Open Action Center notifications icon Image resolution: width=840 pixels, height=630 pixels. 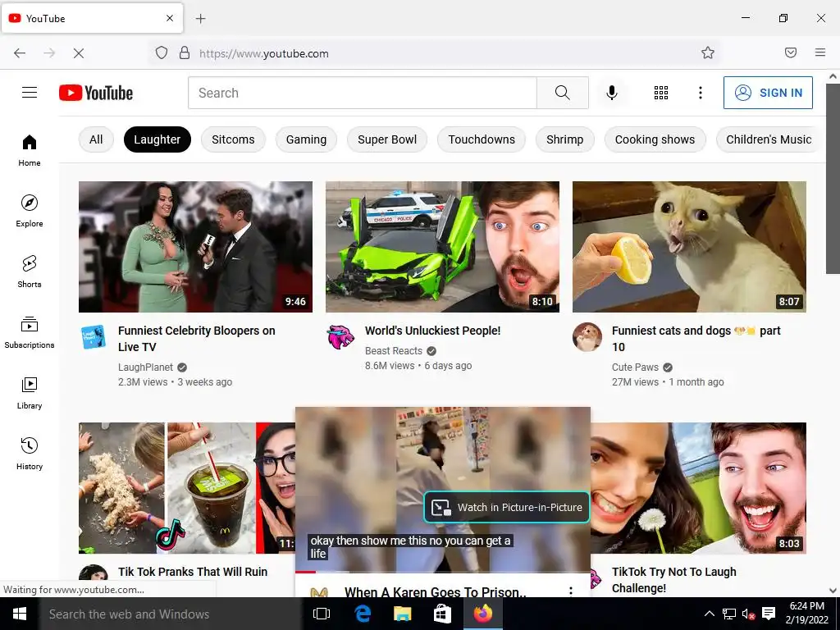pyautogui.click(x=769, y=614)
